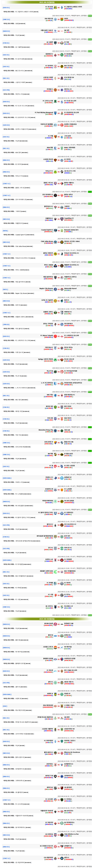Image resolution: width=93 pixels, height=868 pixels.
Task: Click the Coastal Spirit FC logo
Action: pos(56,231)
